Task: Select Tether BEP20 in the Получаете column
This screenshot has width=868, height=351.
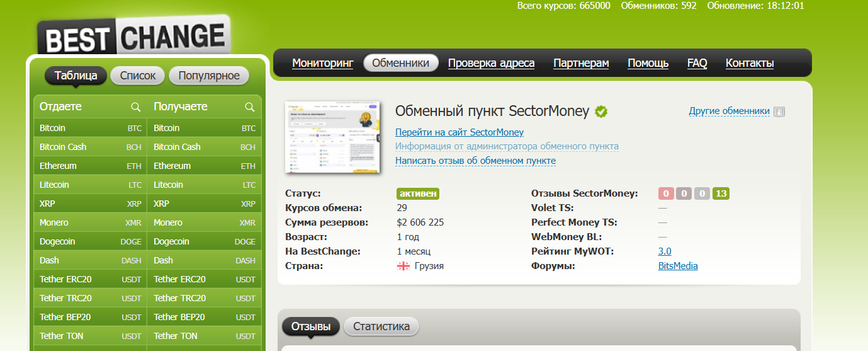Action: coord(205,317)
